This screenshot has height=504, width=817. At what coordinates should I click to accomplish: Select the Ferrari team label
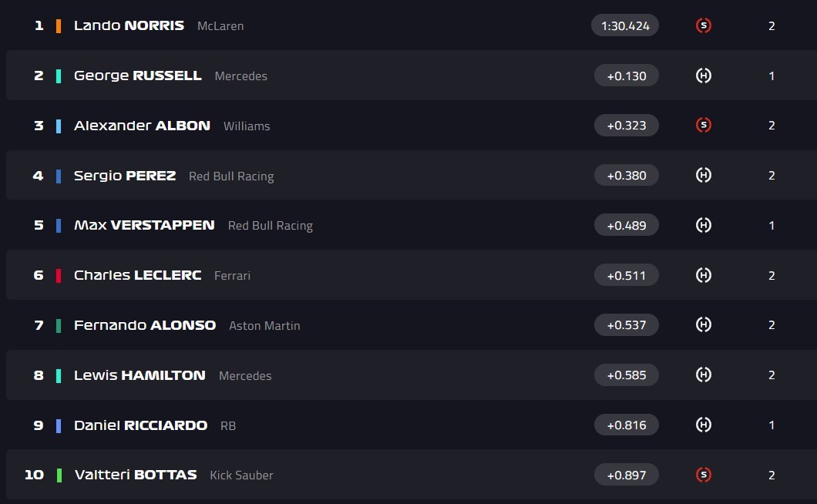click(232, 276)
